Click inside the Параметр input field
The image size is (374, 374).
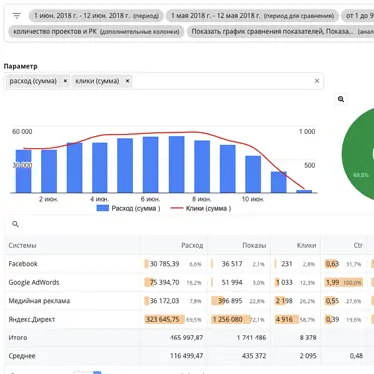pyautogui.click(x=222, y=81)
